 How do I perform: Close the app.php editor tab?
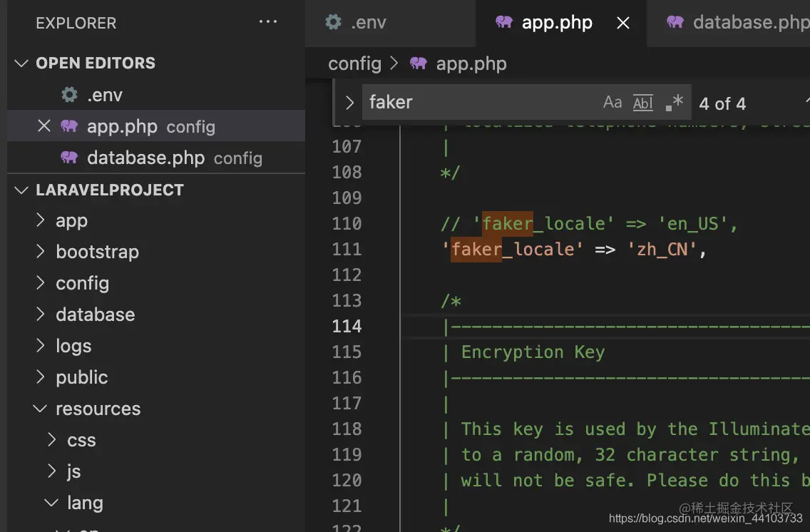point(623,23)
